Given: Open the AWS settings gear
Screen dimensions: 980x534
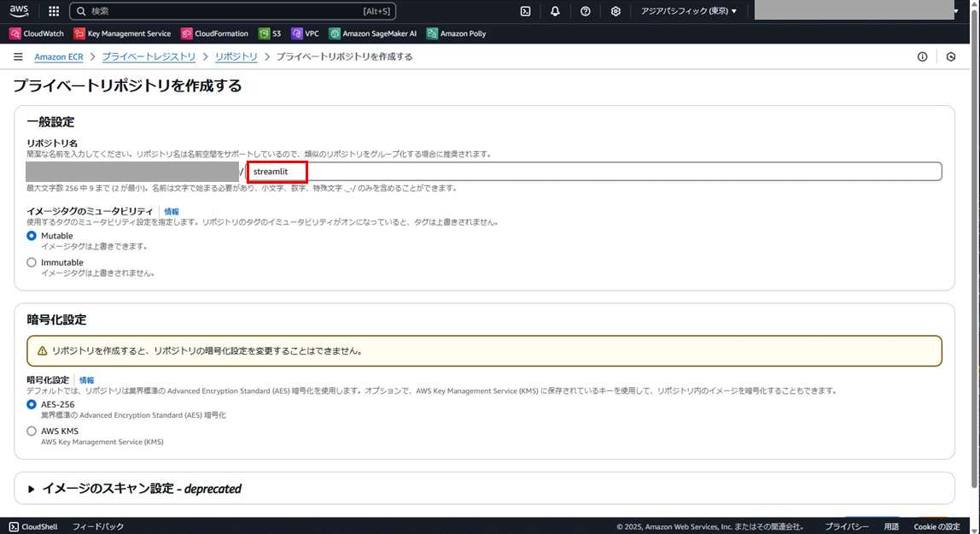Looking at the screenshot, I should pyautogui.click(x=615, y=11).
